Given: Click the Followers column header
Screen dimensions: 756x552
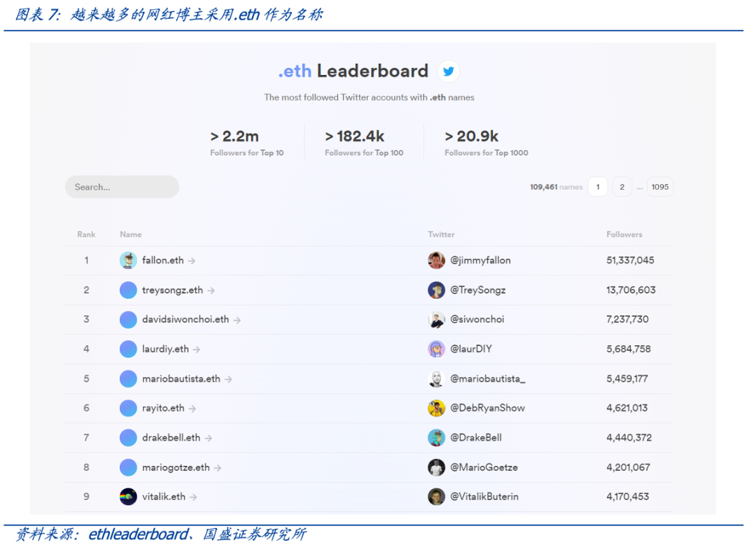Looking at the screenshot, I should click(624, 235).
